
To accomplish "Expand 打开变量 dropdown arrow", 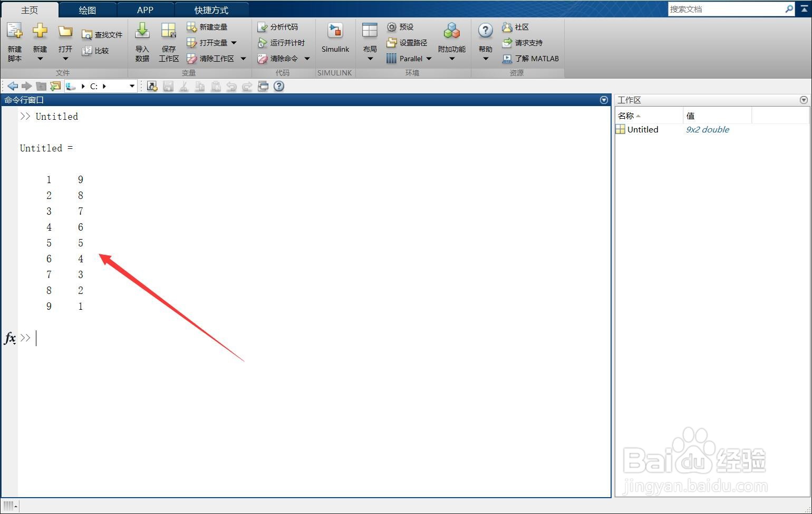I will click(x=234, y=43).
